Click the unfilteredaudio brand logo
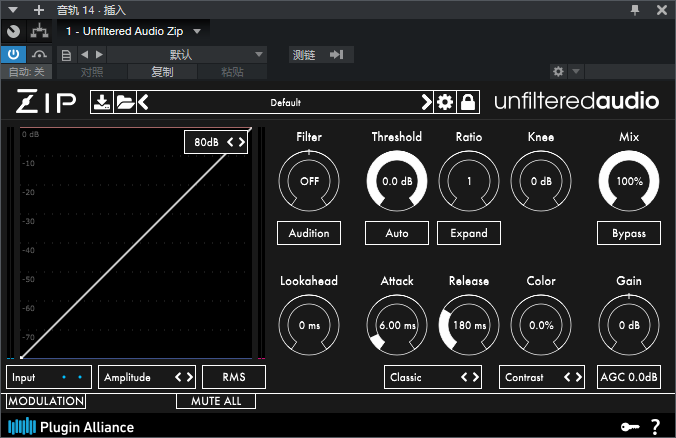676x438 pixels. 576,101
